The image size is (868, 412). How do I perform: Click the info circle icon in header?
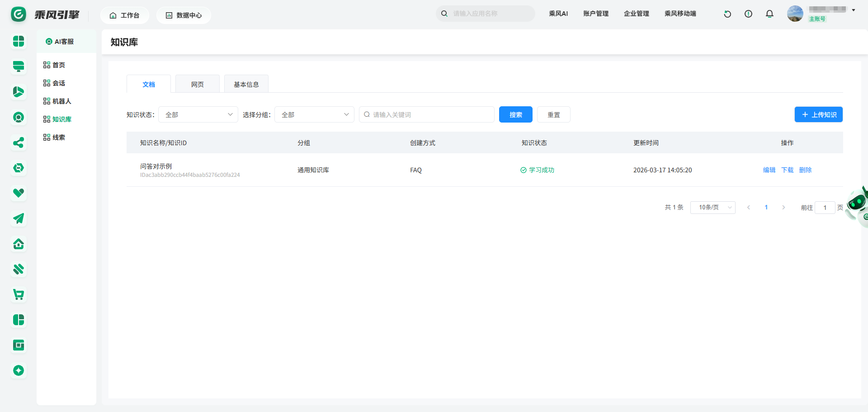click(x=748, y=14)
